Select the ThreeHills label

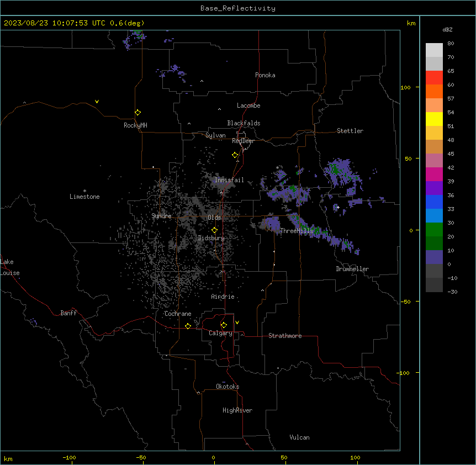point(297,231)
